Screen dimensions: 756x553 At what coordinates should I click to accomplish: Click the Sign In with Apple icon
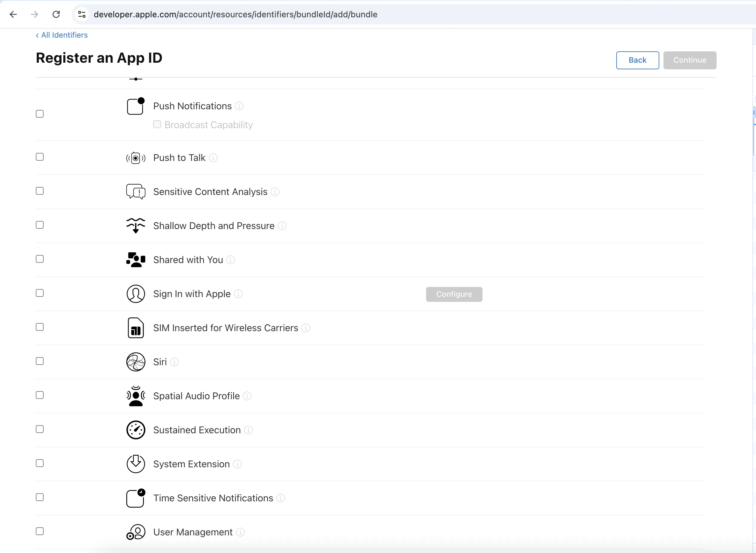pyautogui.click(x=136, y=294)
